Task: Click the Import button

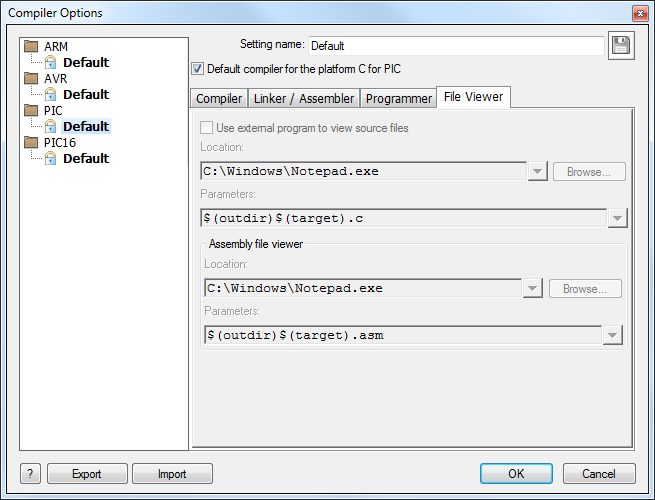Action: click(x=172, y=474)
